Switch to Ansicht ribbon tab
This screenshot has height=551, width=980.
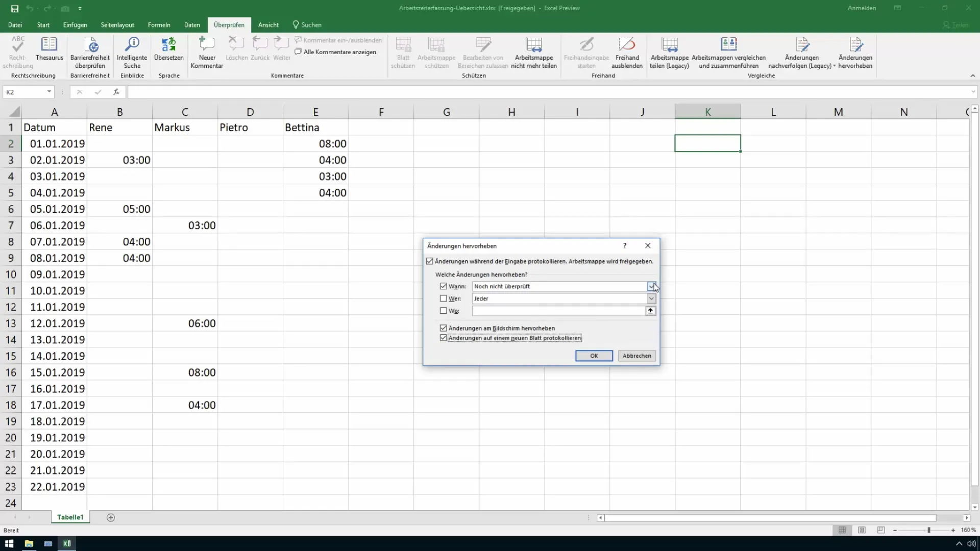(268, 24)
